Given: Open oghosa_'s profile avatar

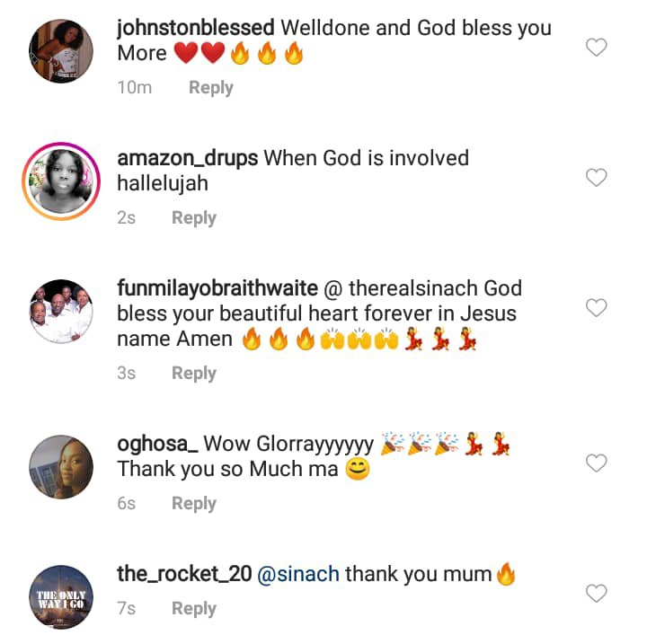Looking at the screenshot, I should [x=61, y=467].
